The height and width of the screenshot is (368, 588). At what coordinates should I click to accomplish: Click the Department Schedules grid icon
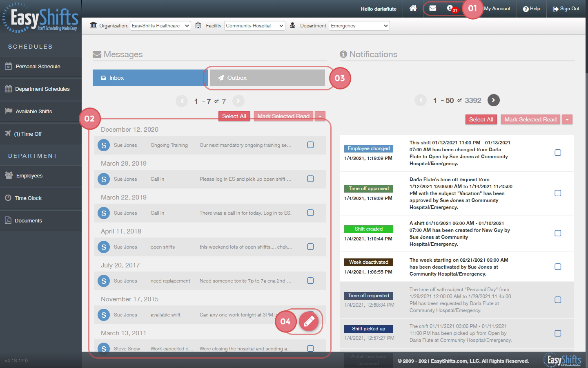coord(8,89)
